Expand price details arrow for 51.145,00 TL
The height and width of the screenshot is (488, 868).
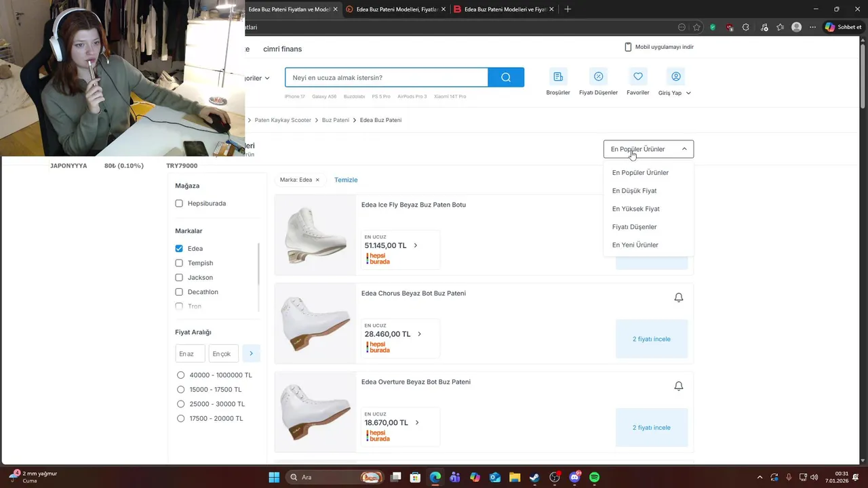coord(416,245)
